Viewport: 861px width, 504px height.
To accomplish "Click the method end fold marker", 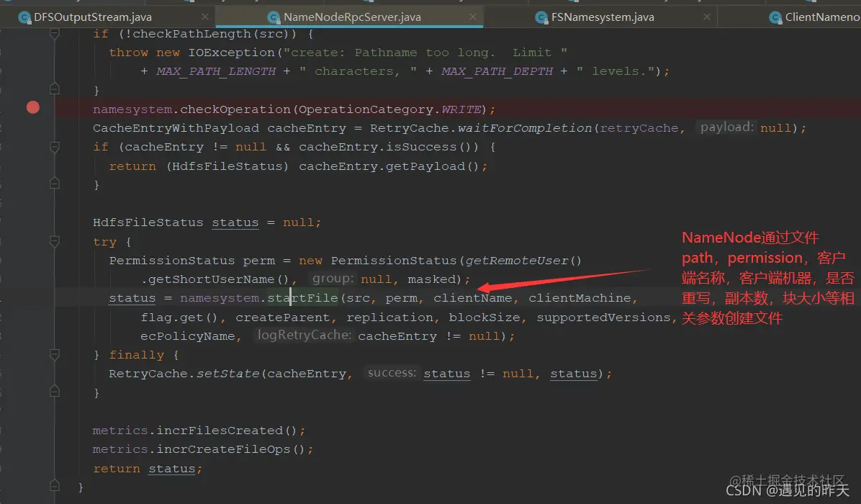I will (55, 485).
